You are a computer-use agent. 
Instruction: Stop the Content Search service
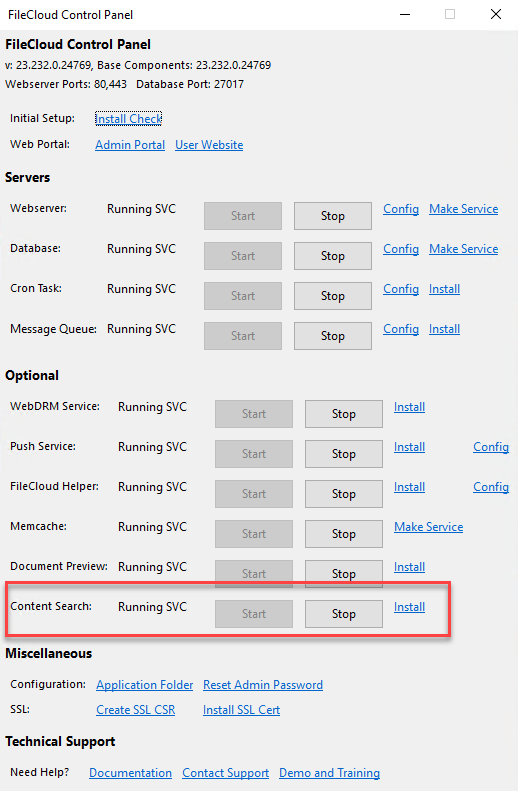point(344,614)
